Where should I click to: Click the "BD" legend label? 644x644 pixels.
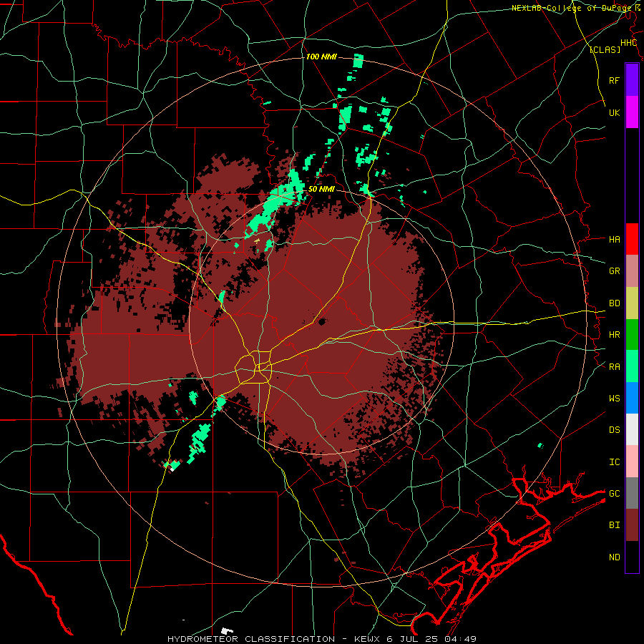click(x=614, y=303)
